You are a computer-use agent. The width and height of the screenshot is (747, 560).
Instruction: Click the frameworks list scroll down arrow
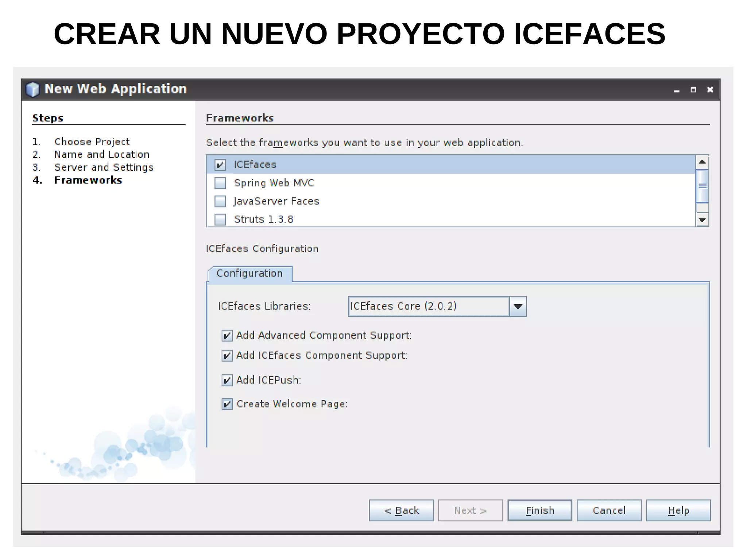pos(702,220)
